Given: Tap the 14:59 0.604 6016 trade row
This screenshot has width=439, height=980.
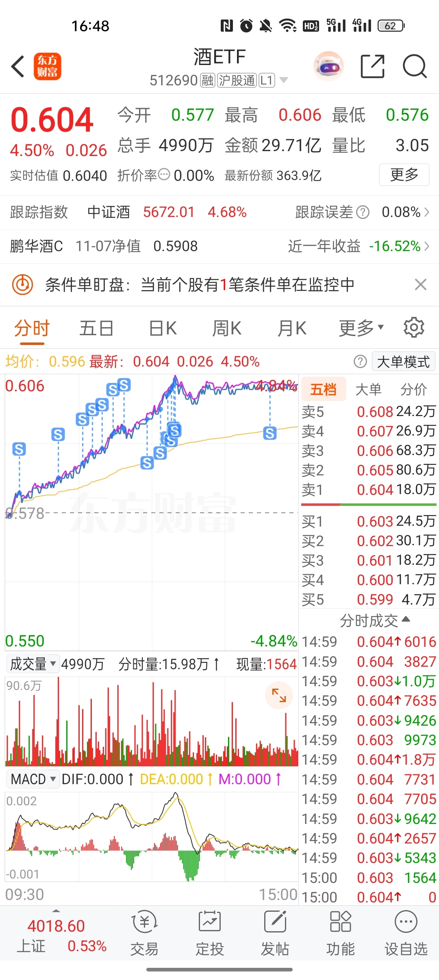Looking at the screenshot, I should pos(369,642).
